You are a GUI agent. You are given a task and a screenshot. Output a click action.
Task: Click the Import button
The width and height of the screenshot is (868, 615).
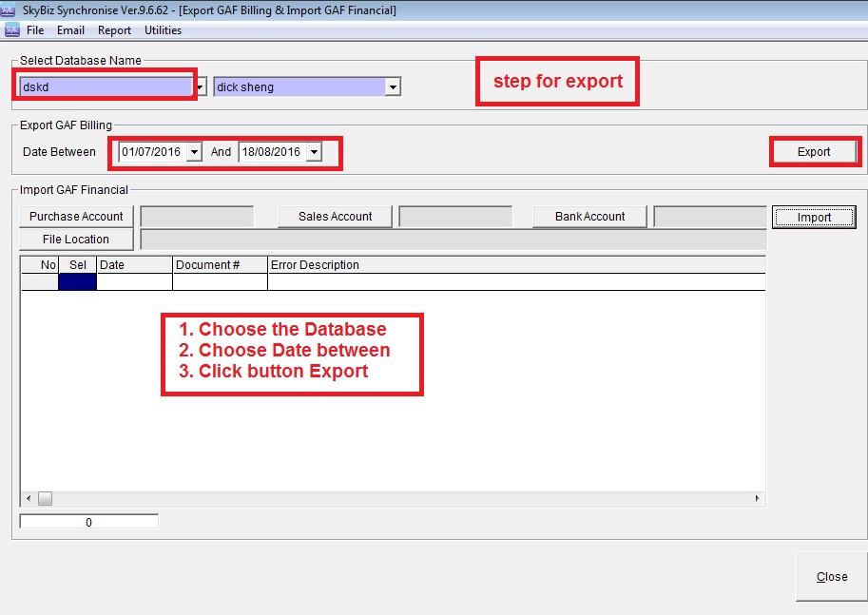pos(814,218)
